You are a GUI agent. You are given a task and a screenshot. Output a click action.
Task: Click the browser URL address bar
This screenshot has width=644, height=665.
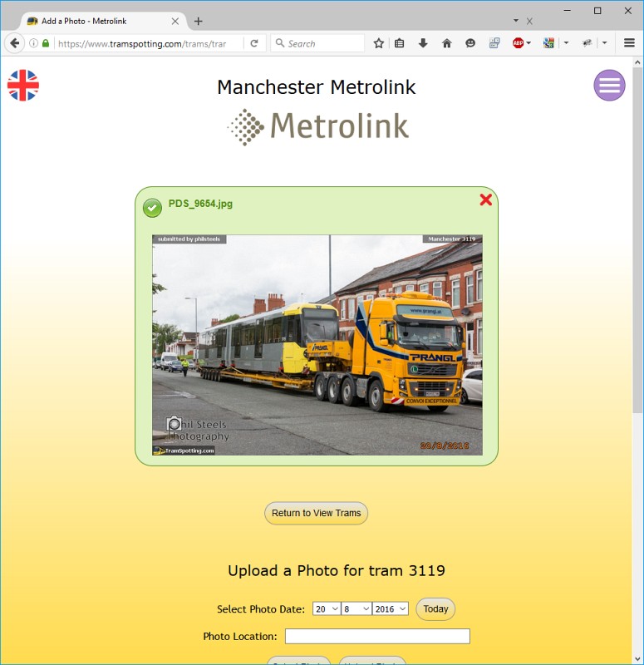pyautogui.click(x=149, y=43)
